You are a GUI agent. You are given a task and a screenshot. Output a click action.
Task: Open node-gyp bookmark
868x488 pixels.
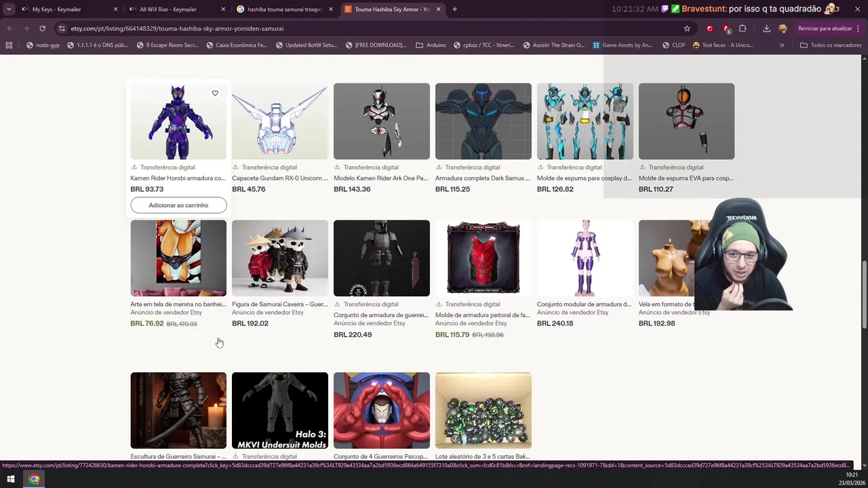point(43,45)
